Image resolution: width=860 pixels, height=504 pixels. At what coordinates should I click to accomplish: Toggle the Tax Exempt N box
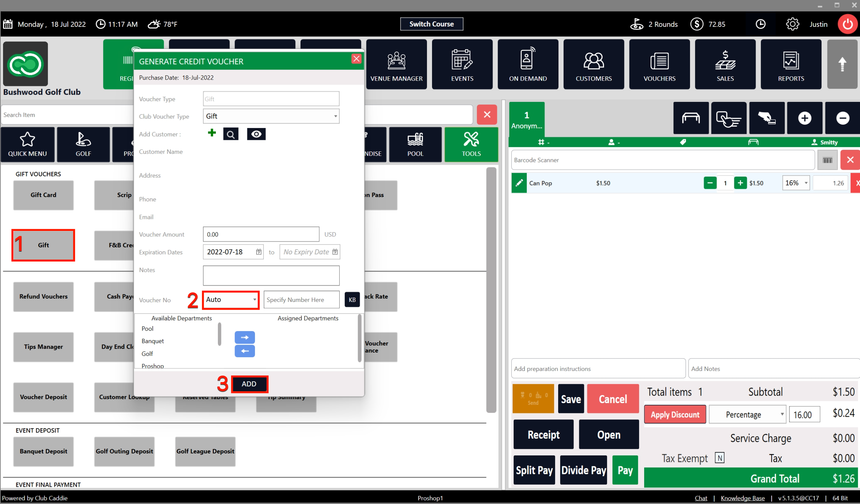(x=720, y=458)
